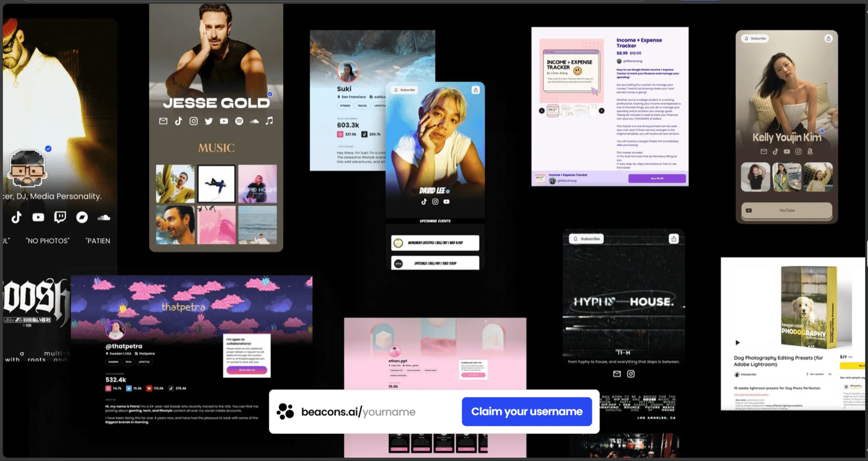The width and height of the screenshot is (868, 461).
Task: Select the FITNESS tag on Suki's profile
Action: point(345,105)
